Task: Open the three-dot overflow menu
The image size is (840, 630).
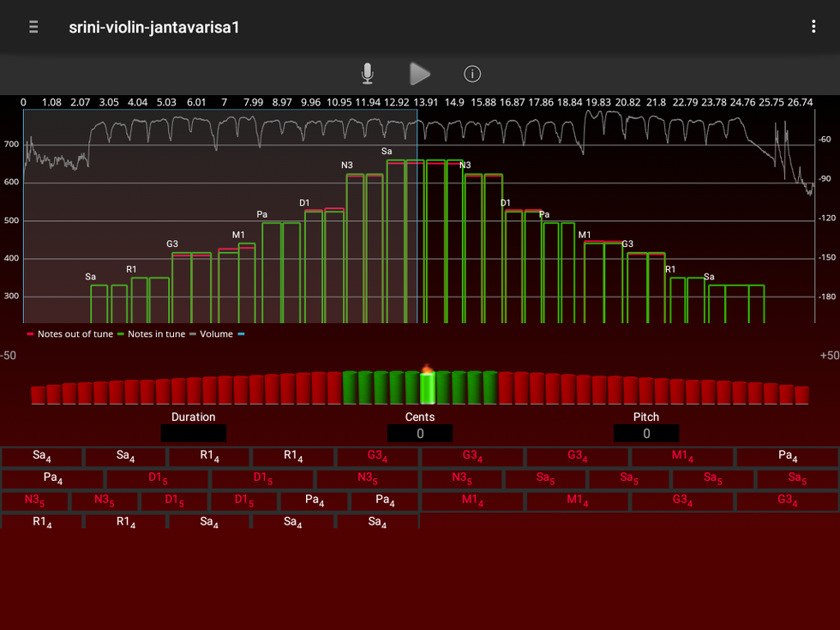Action: point(813,27)
